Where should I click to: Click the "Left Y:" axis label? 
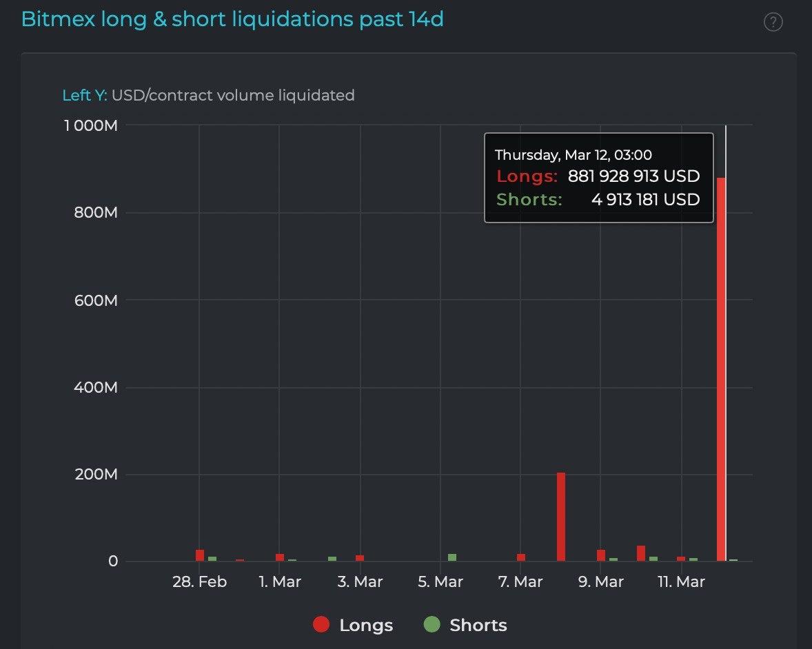click(x=84, y=95)
